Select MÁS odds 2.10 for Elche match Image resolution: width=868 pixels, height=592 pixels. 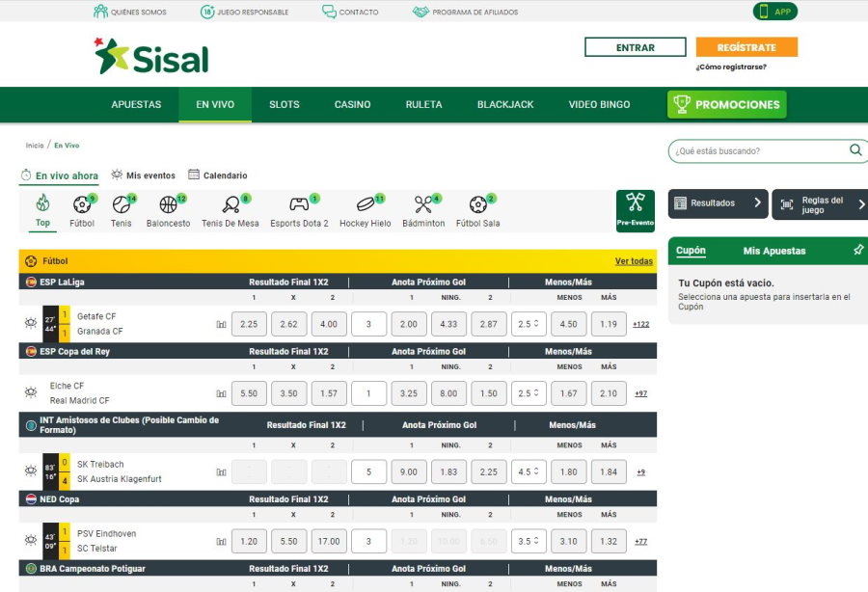[x=609, y=393]
